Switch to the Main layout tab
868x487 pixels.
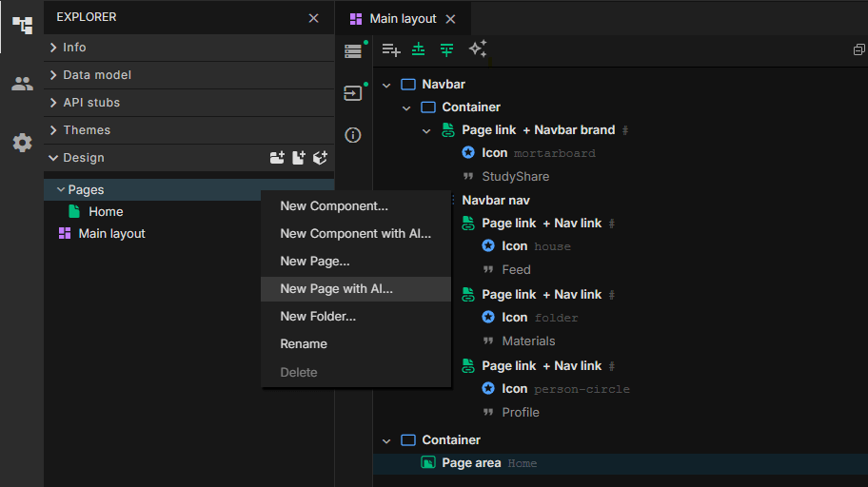402,18
